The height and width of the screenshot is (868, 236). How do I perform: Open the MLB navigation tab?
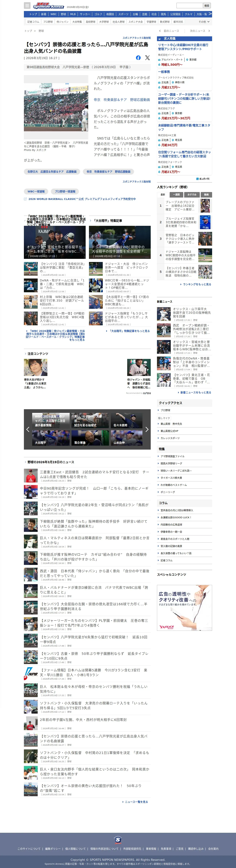coord(73,14)
